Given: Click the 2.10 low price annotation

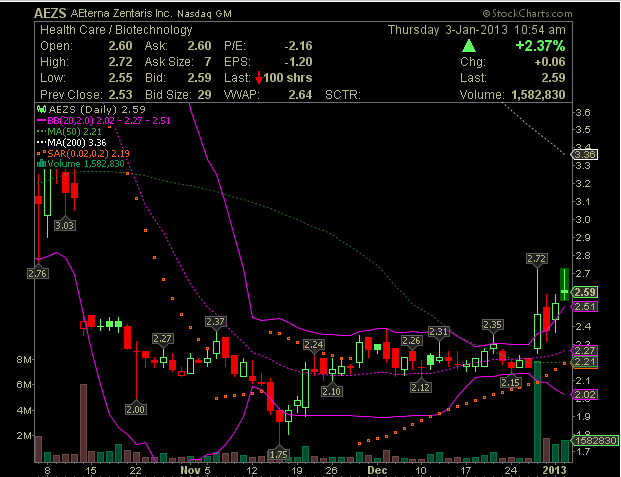Looking at the screenshot, I should click(331, 391).
